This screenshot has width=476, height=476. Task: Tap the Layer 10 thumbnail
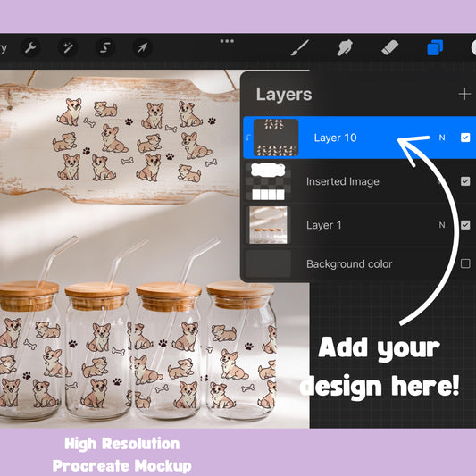(276, 138)
